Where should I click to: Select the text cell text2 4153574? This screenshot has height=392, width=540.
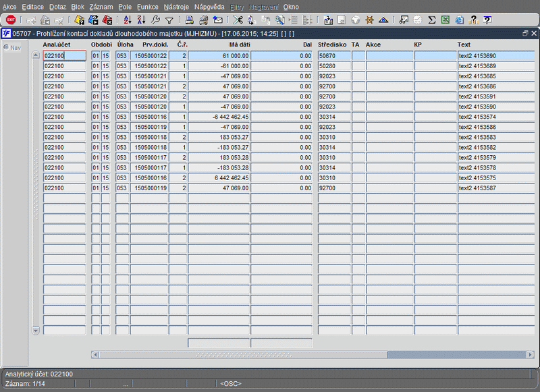coord(496,117)
